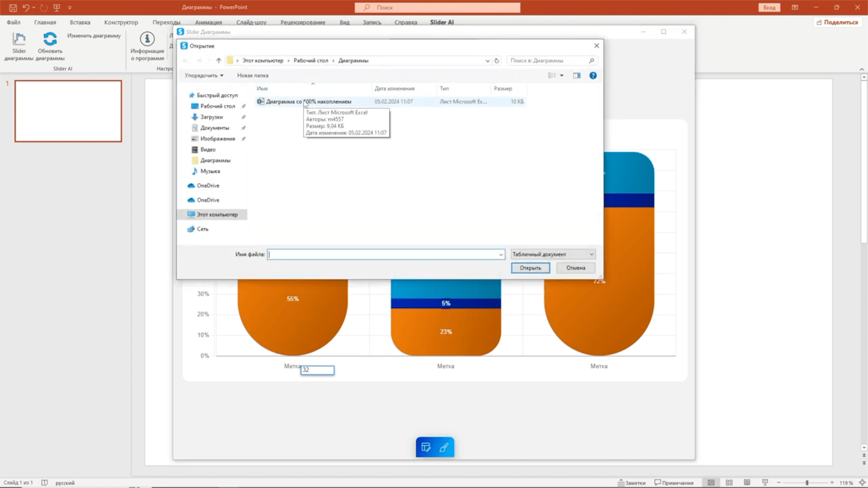Expand the address bar history dropdown
The height and width of the screenshot is (488, 868).
[x=487, y=61]
